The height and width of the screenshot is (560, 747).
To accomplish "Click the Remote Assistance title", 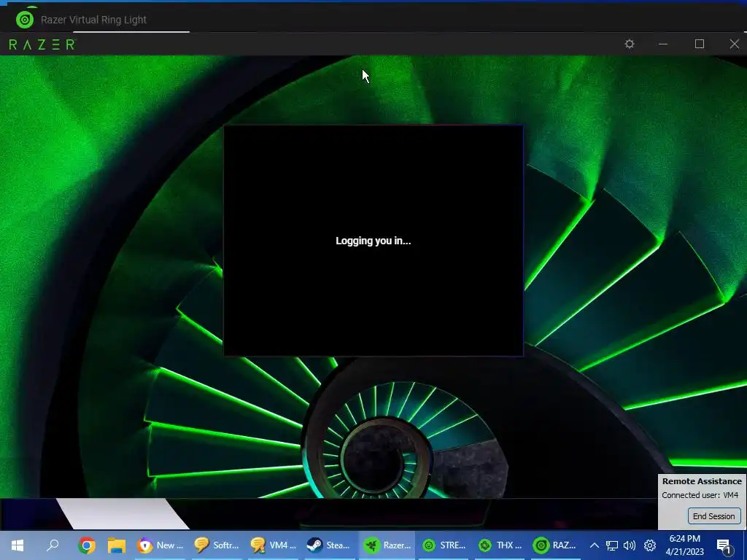I will [702, 481].
